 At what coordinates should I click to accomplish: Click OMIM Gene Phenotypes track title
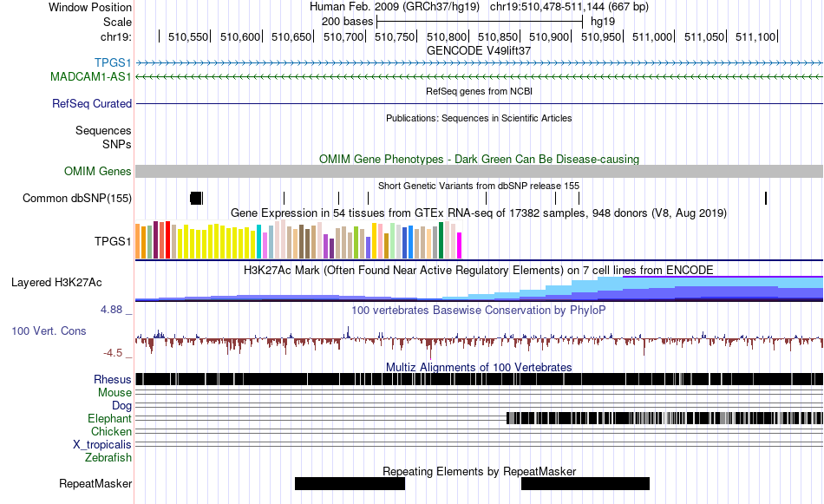479,159
